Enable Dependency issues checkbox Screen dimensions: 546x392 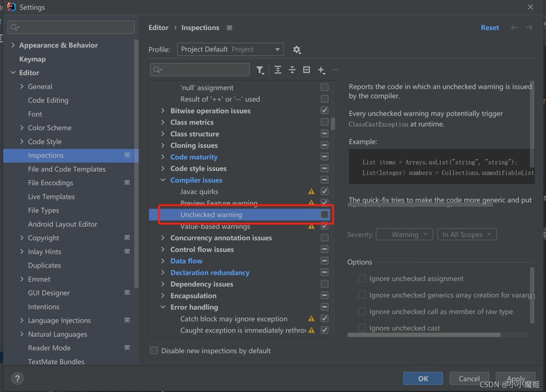[324, 284]
